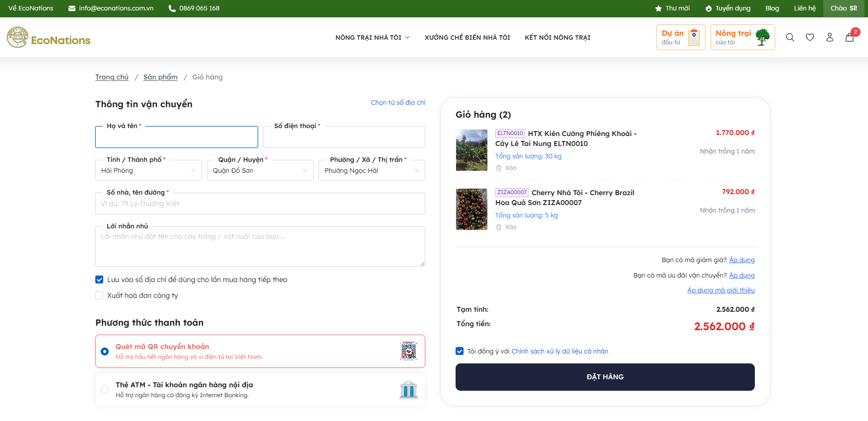Click the user account icon
The height and width of the screenshot is (421, 868).
829,37
